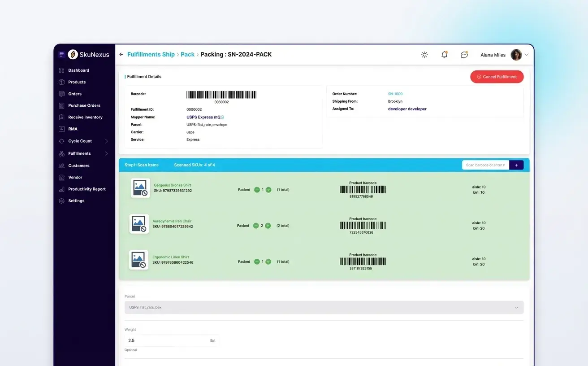Click the Scan barcode input field
Viewport: 588px width, 366px height.
(485, 165)
